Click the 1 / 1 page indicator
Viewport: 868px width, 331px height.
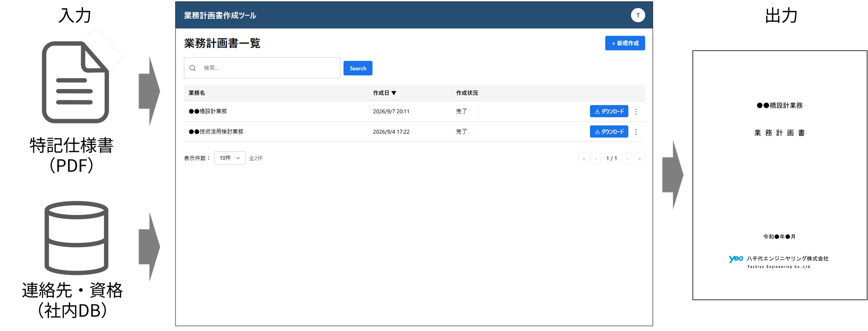tap(611, 159)
